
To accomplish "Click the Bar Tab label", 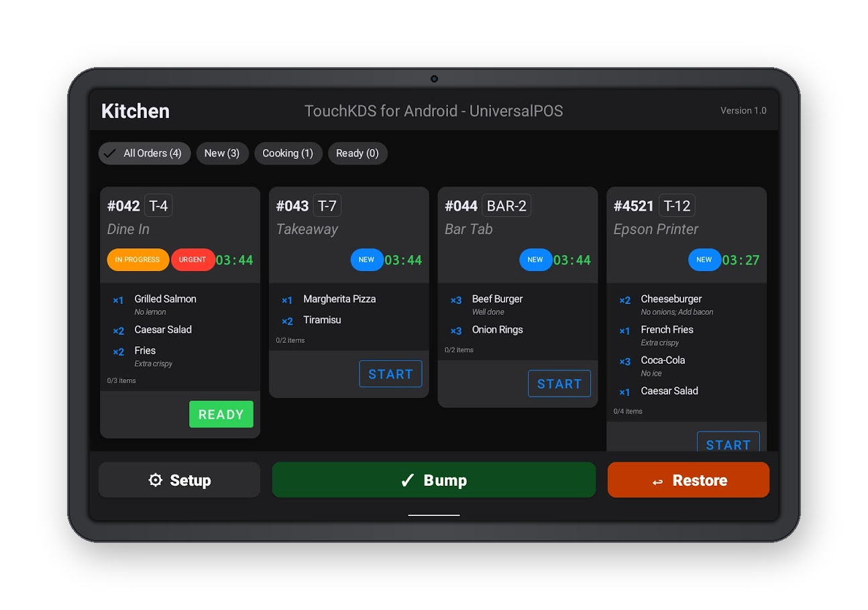I will (469, 230).
